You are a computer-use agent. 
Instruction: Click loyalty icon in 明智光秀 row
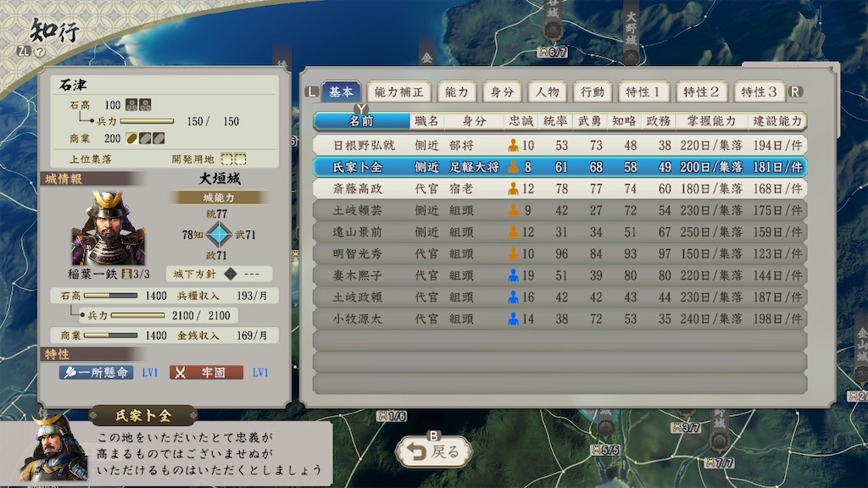[513, 253]
